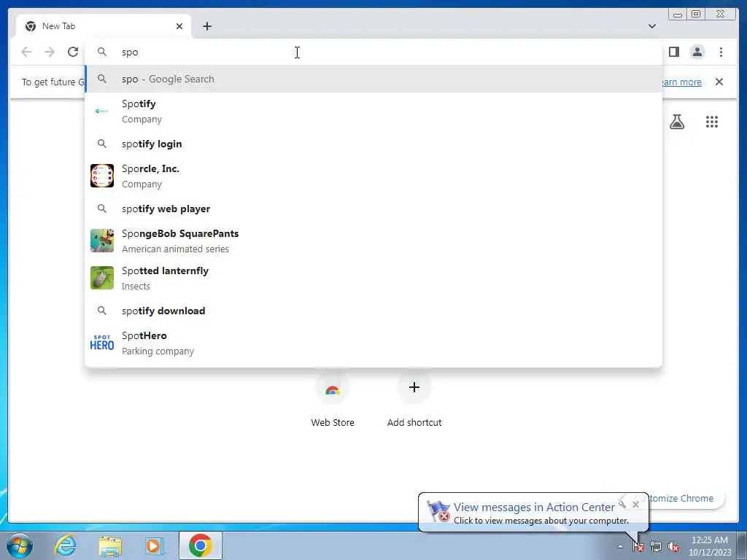Close the New Tab tab
The width and height of the screenshot is (747, 560).
pyautogui.click(x=179, y=26)
